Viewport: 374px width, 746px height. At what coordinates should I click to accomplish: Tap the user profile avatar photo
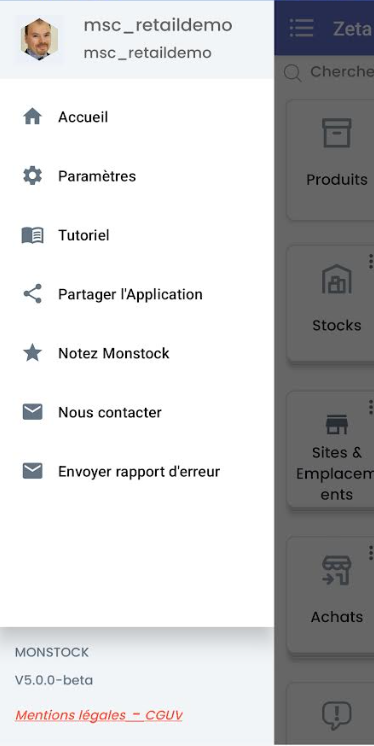[39, 39]
